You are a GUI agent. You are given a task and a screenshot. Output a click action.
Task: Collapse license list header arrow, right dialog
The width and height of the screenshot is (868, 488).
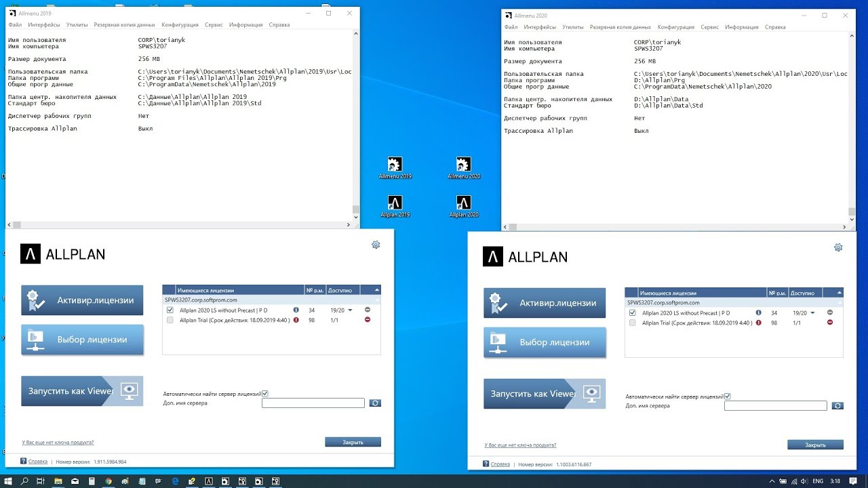point(839,293)
